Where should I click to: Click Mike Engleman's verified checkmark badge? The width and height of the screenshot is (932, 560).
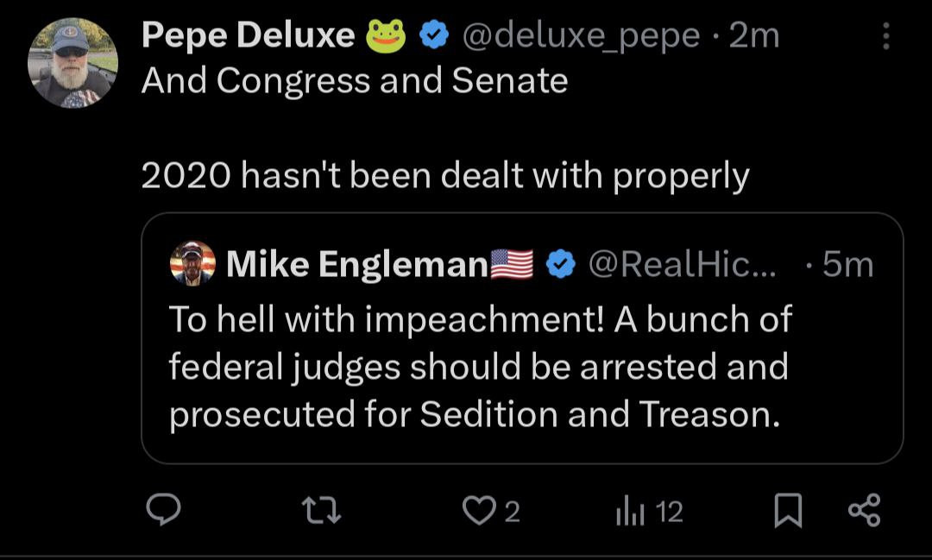(561, 265)
